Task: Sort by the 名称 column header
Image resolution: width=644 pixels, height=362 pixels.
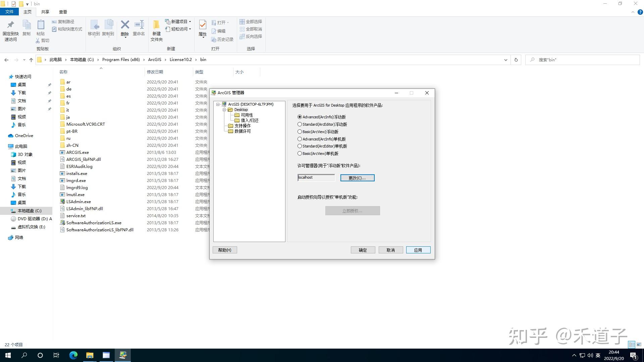Action: 63,72
